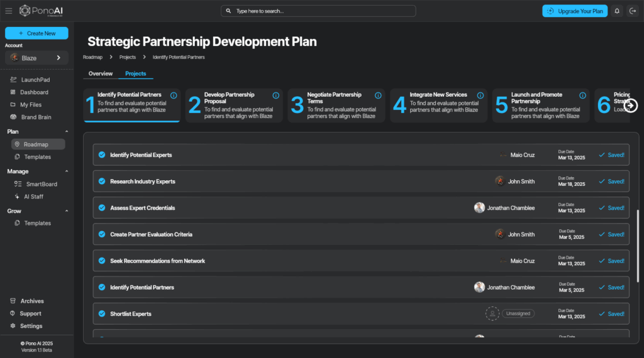644x358 pixels.
Task: Expand the Blaze account selector
Action: [36, 58]
